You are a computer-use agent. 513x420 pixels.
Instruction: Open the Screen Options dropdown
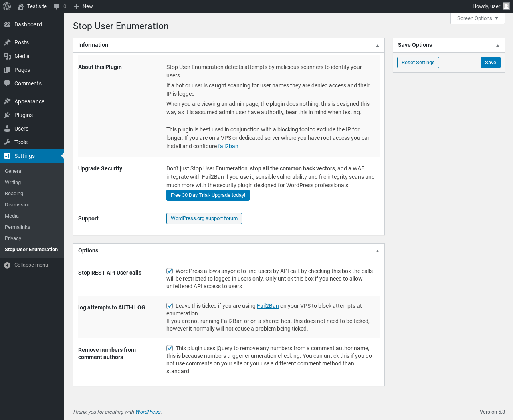coord(477,18)
